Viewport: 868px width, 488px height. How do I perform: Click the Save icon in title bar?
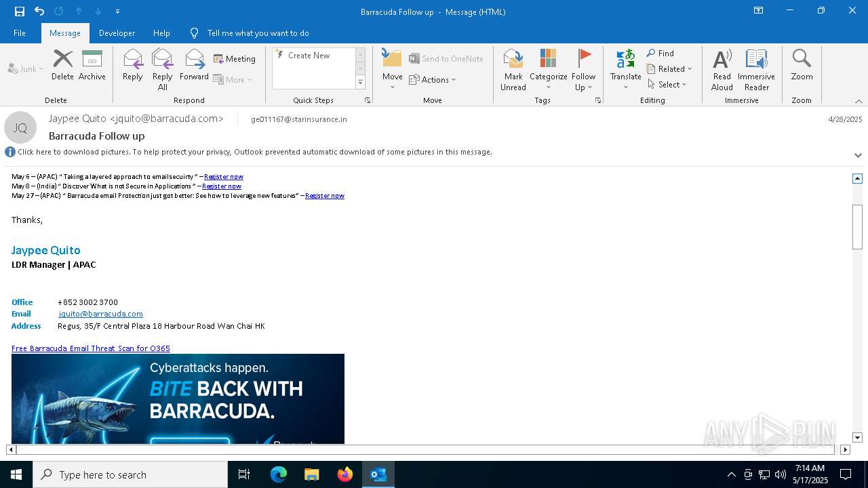[x=19, y=11]
